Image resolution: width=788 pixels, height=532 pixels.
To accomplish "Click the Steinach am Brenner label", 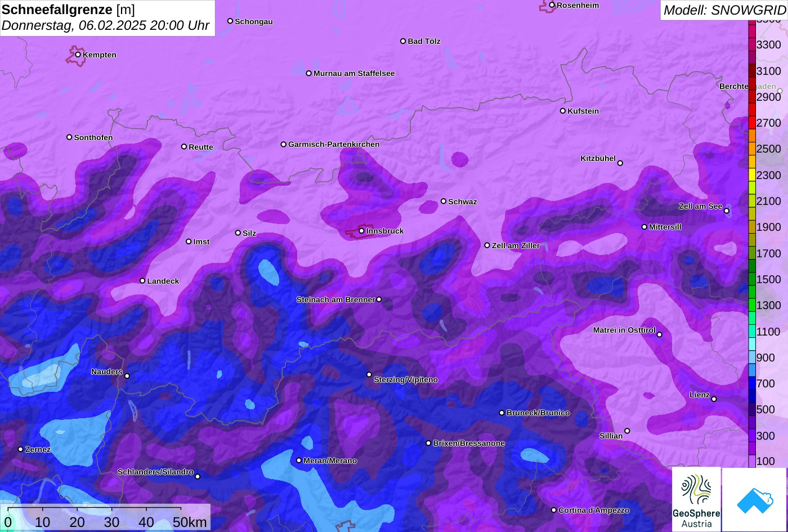I will 335,299.
